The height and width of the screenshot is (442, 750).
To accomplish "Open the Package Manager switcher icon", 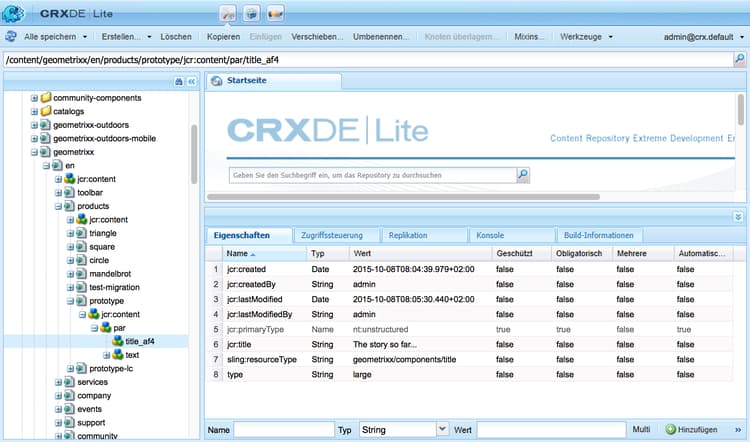I will click(252, 13).
